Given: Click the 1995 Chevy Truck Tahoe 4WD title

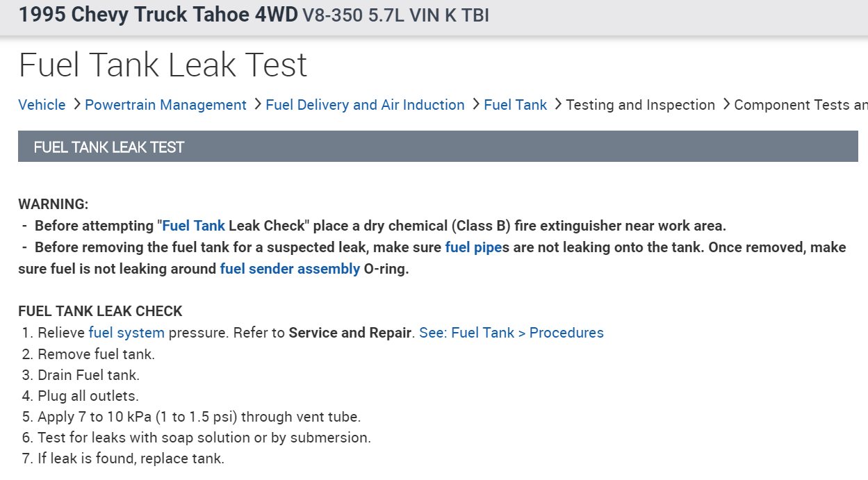Looking at the screenshot, I should click(158, 15).
